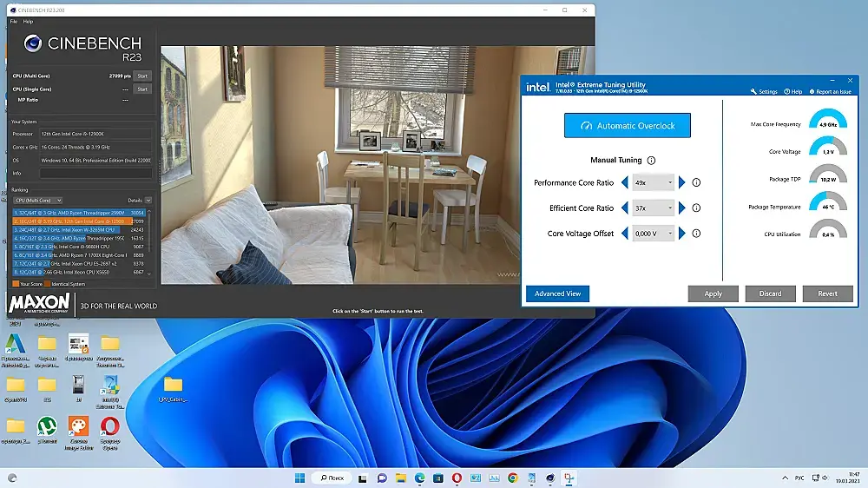This screenshot has width=868, height=488.
Task: Select AMD Ryzen 7 1700X ranking row
Action: pyautogui.click(x=79, y=255)
